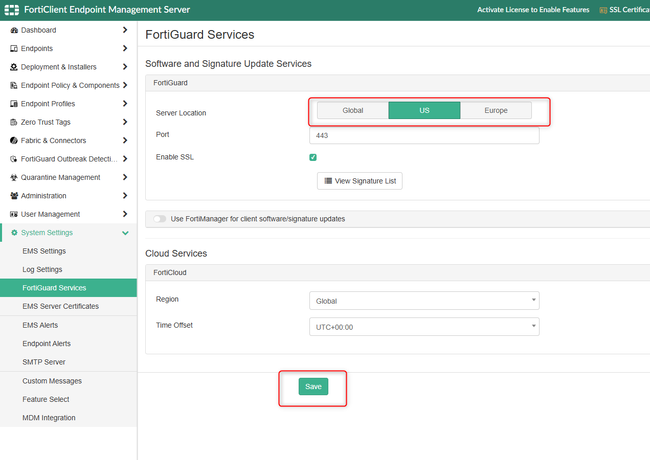Viewport: 650px width, 460px height.
Task: Click View Signature List button
Action: [x=360, y=181]
